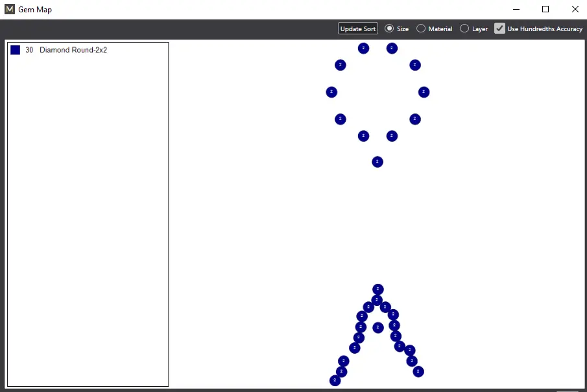Maximize the Gem Map window
The image size is (587, 392).
tap(545, 10)
